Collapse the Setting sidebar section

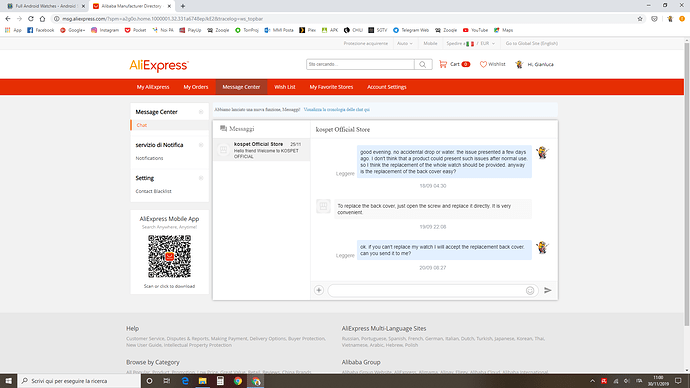(201, 178)
